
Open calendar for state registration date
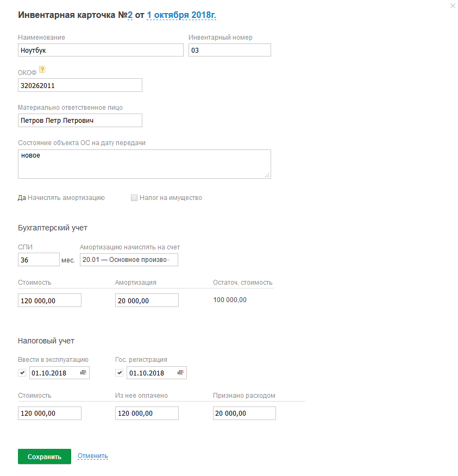click(x=181, y=373)
